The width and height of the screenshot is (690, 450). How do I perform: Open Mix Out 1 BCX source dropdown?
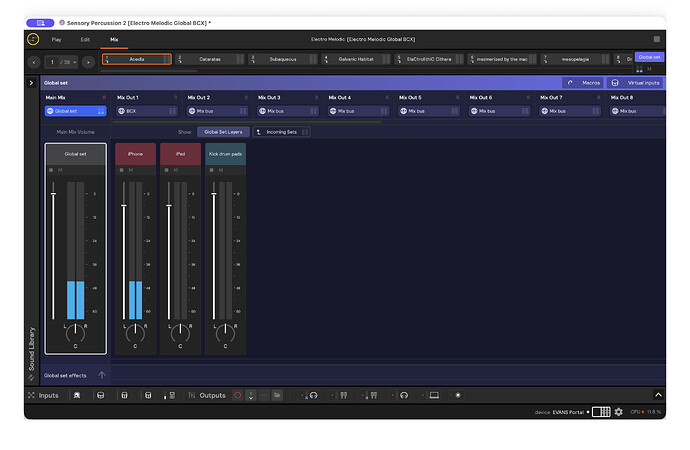tap(147, 111)
